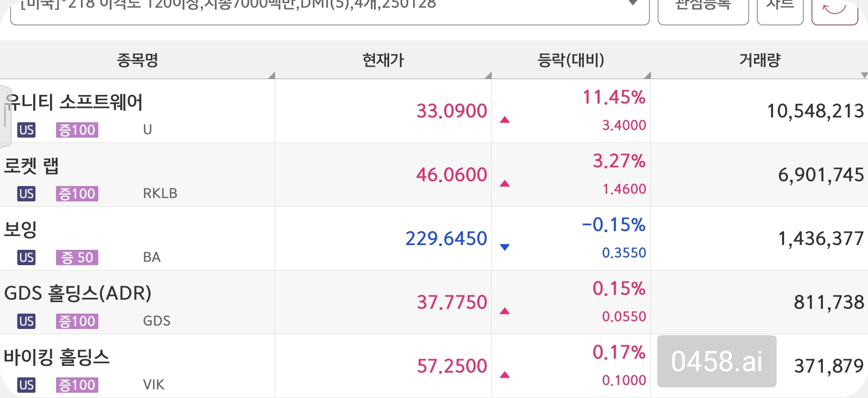This screenshot has width=868, height=398.
Task: Click ticker symbol VIK
Action: point(154,385)
